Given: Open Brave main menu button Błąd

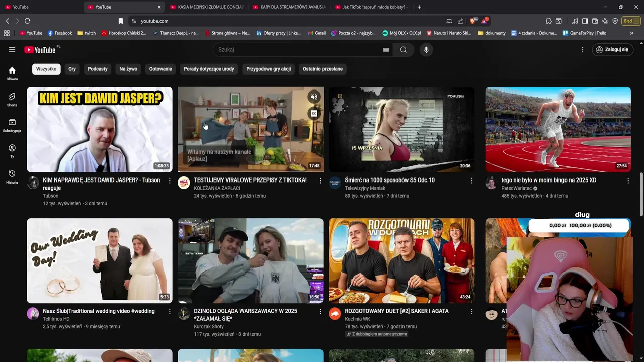Looking at the screenshot, I should coord(630,21).
